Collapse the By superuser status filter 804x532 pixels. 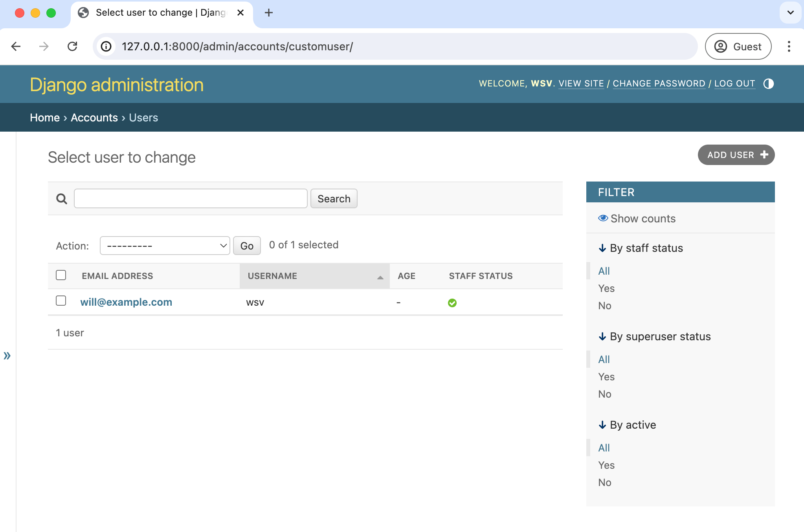point(655,336)
